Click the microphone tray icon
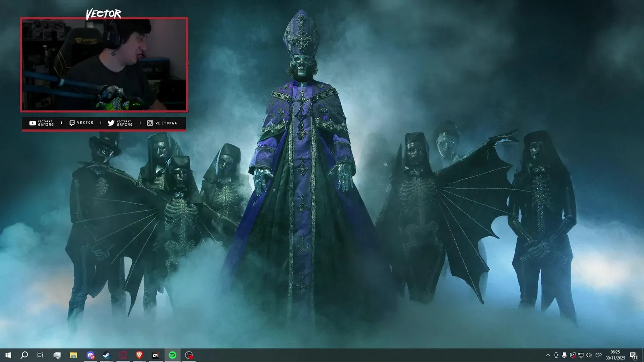This screenshot has width=644, height=362. [x=565, y=355]
